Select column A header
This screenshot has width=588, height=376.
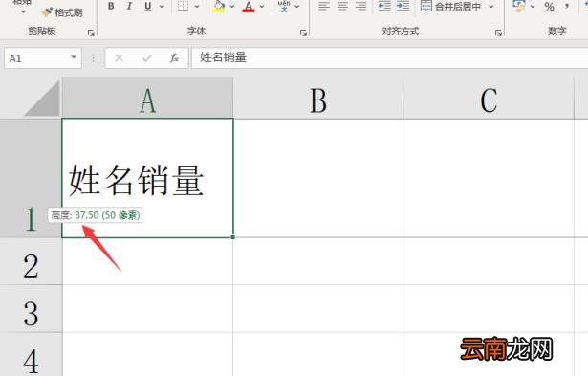pyautogui.click(x=147, y=98)
